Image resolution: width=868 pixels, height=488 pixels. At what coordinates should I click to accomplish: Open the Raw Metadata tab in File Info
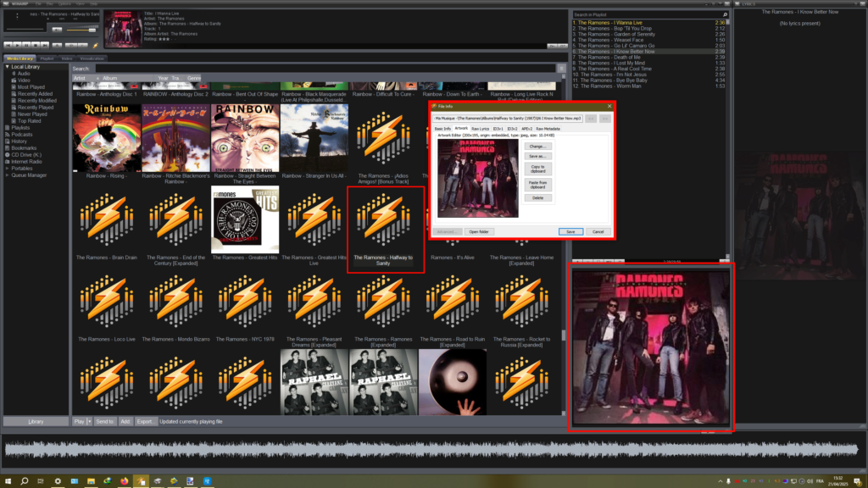click(x=548, y=129)
